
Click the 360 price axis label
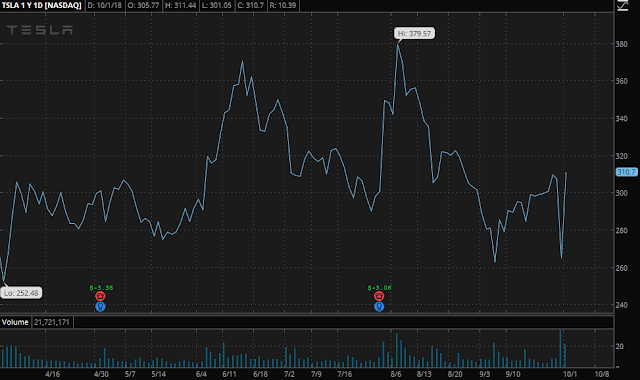[x=622, y=81]
